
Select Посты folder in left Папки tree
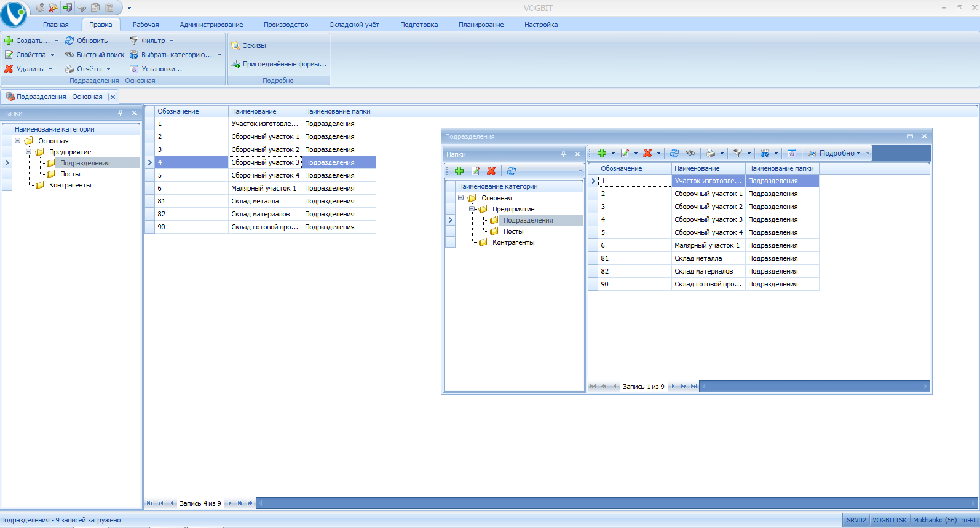70,174
